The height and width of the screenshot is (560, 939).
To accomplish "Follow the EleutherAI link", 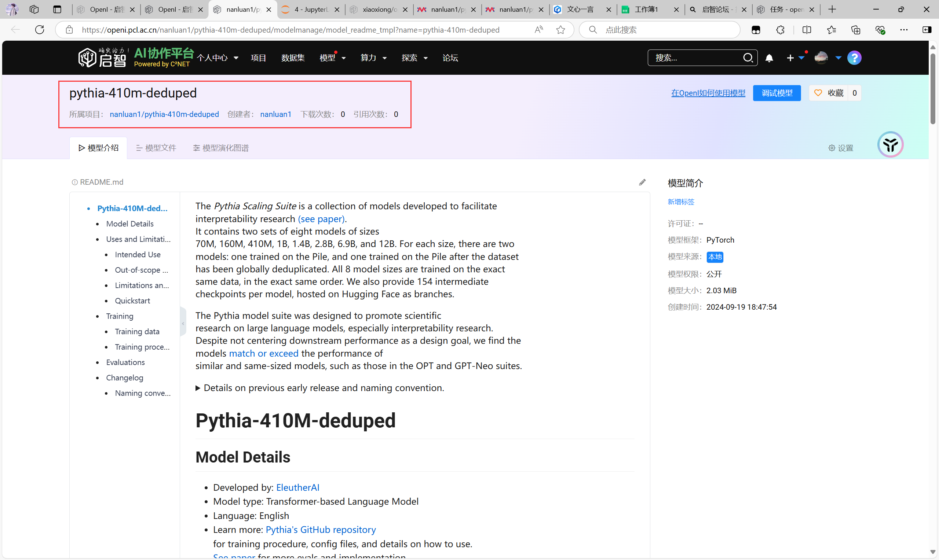I will click(297, 487).
